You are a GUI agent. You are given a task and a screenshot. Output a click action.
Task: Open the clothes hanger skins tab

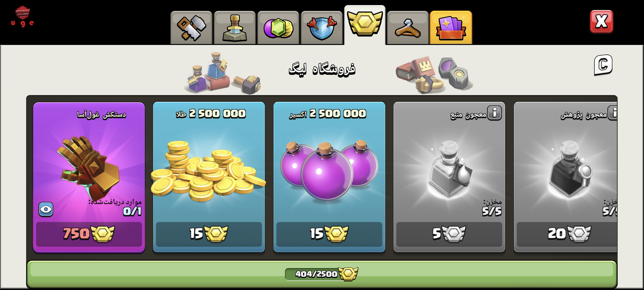(408, 28)
